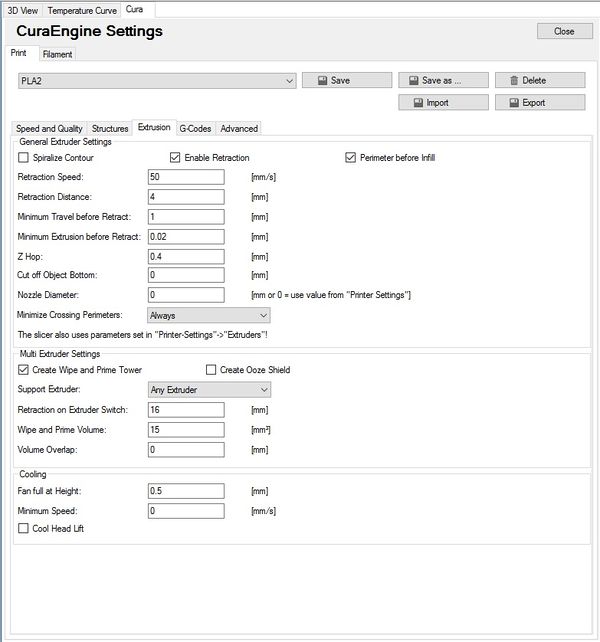Disable the Enable Retraction checkbox
The image size is (600, 642).
(x=175, y=158)
